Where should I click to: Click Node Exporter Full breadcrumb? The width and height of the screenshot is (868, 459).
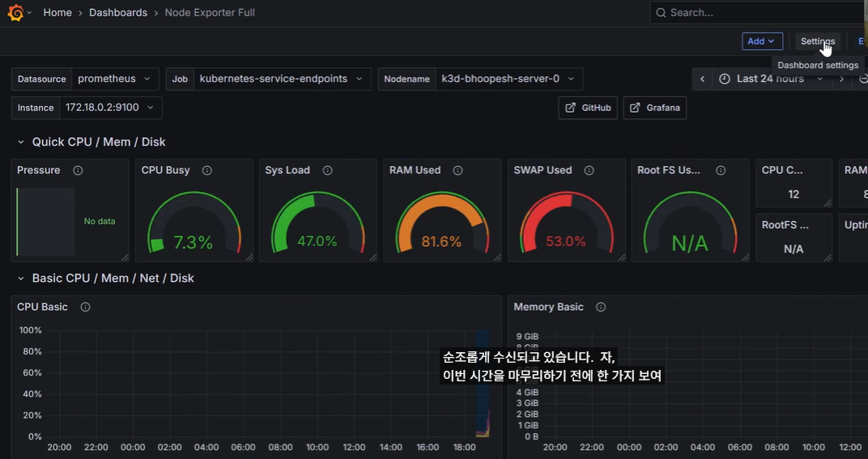pyautogui.click(x=210, y=13)
